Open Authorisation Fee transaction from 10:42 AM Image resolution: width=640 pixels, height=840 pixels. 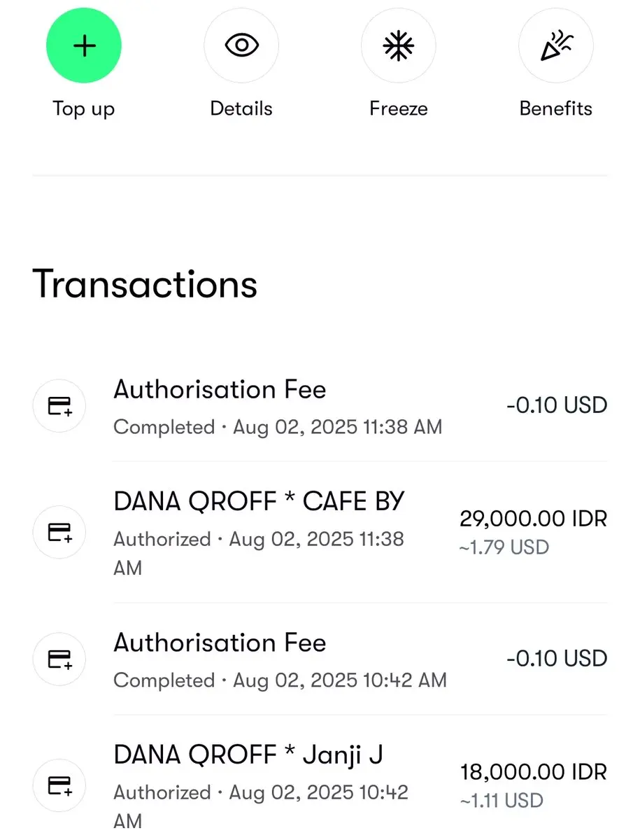pos(320,659)
